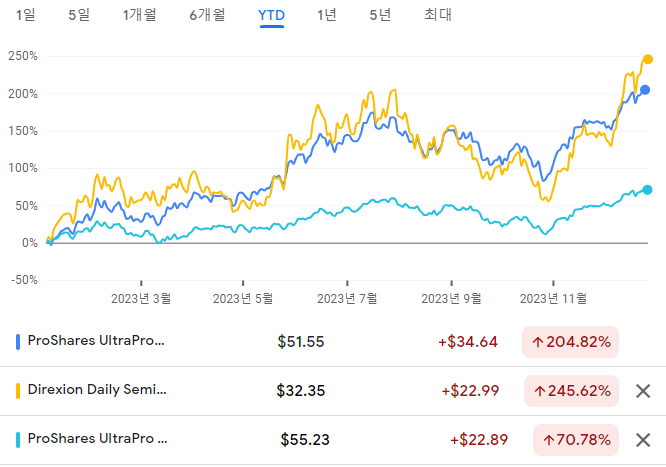Select the 최대 range tab
Screen dimensions: 666x467
coord(438,15)
